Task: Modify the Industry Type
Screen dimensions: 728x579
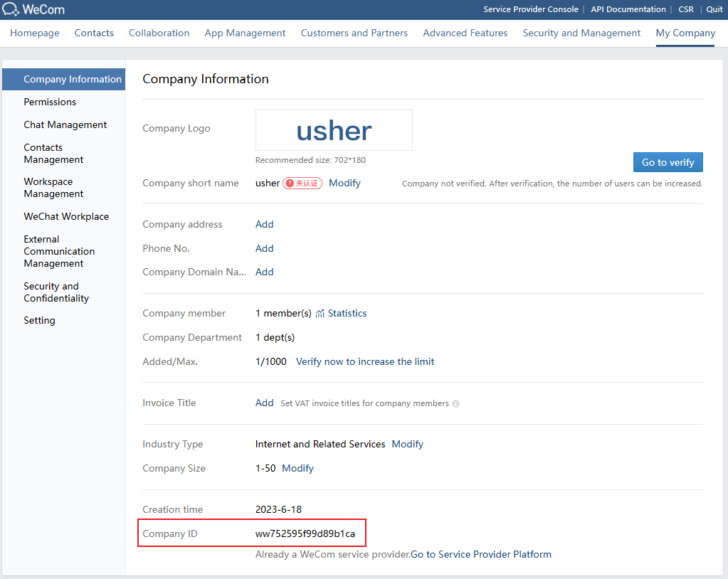Action: point(407,445)
